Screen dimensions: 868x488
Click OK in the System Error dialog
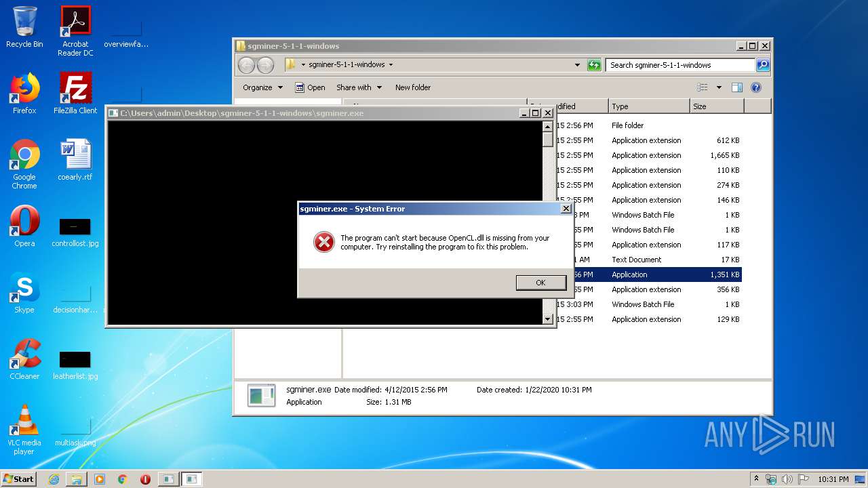[x=540, y=283]
